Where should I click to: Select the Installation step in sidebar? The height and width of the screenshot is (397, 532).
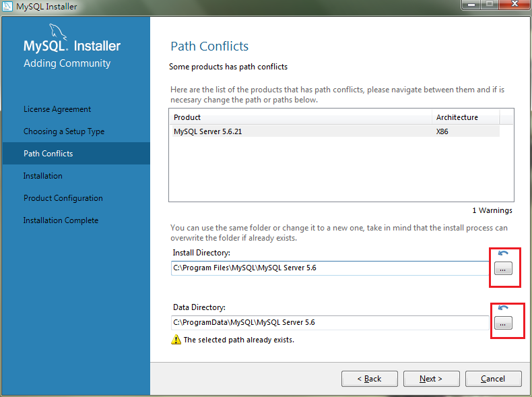(43, 176)
